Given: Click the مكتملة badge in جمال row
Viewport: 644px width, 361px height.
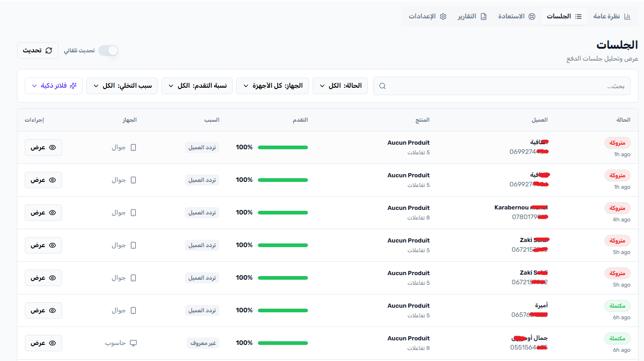Looking at the screenshot, I should [617, 338].
